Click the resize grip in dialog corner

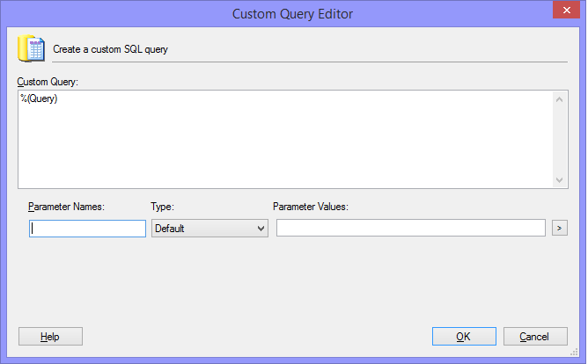pos(574,352)
